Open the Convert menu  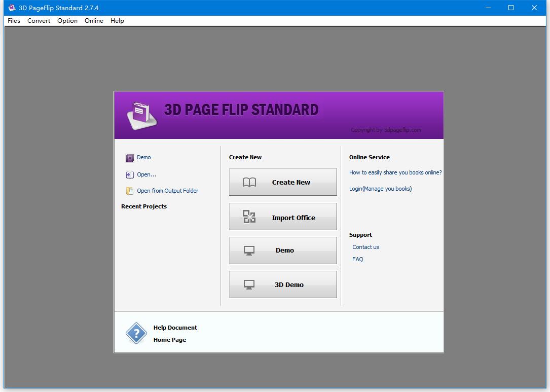[39, 21]
